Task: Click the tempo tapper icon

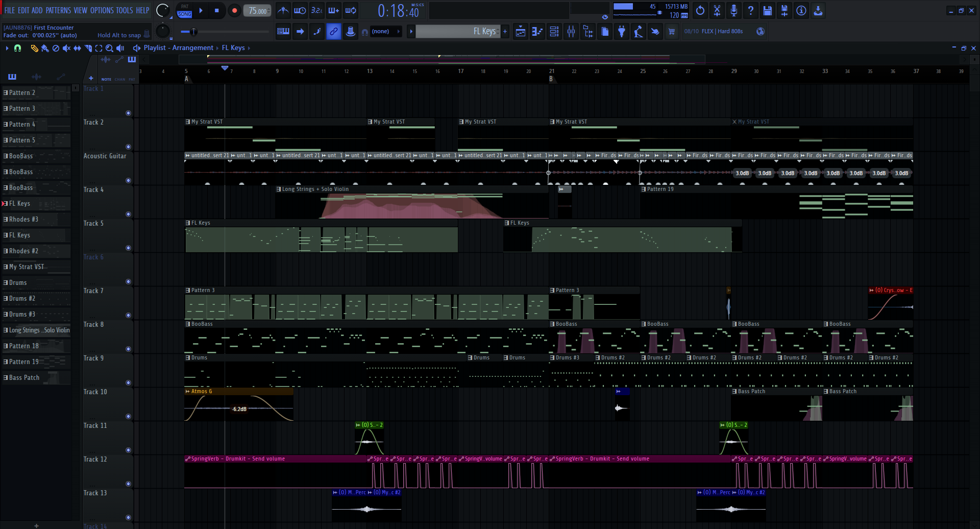Action: [638, 32]
